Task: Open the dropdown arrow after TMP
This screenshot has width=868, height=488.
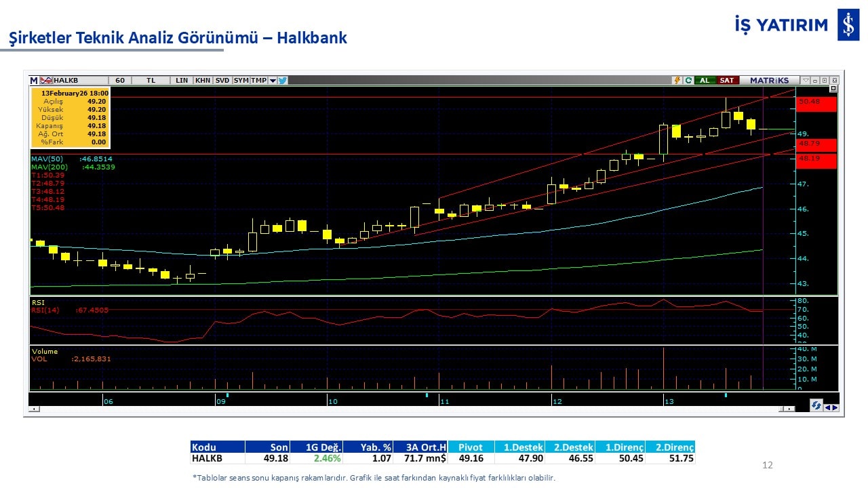Action: tap(273, 80)
